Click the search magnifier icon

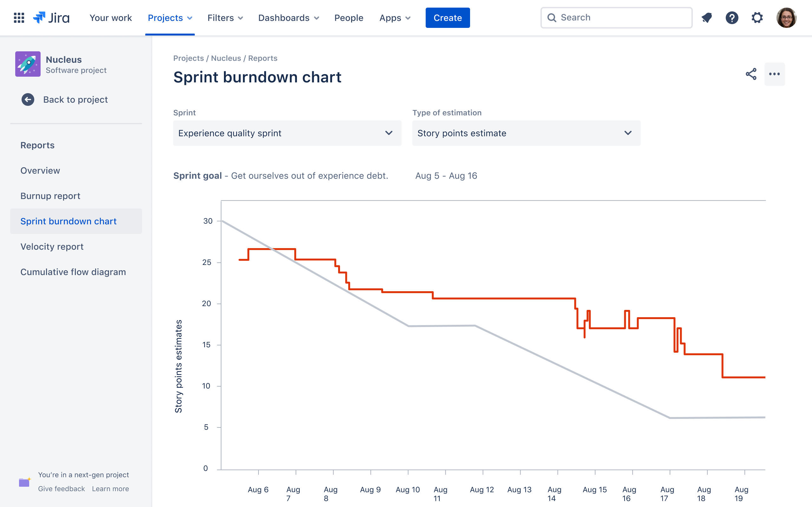tap(552, 17)
